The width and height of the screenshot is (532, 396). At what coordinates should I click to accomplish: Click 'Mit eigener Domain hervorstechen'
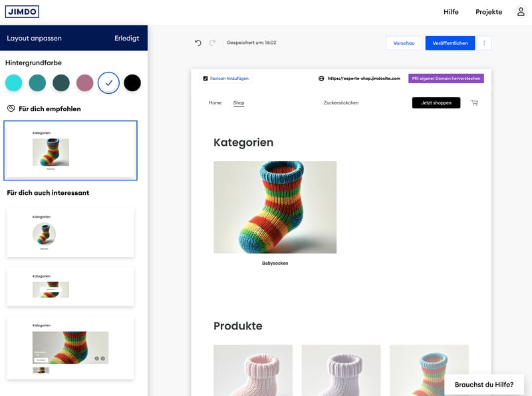tap(446, 79)
